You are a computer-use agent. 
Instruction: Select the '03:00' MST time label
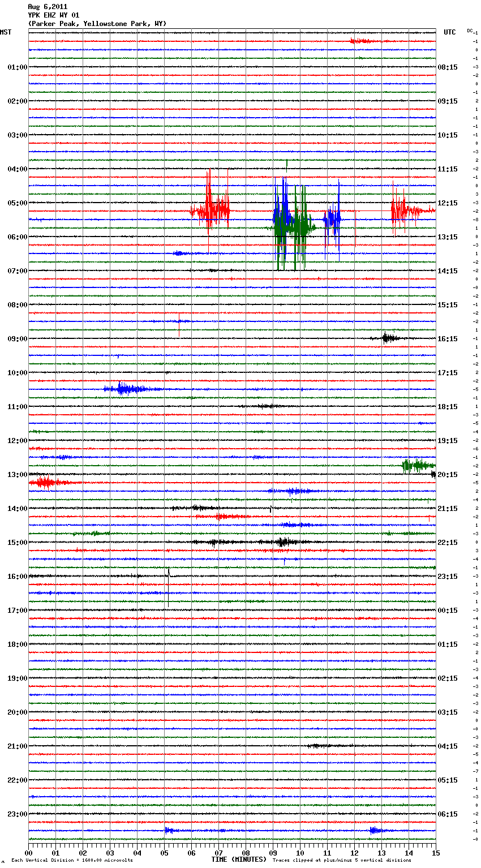[18, 135]
